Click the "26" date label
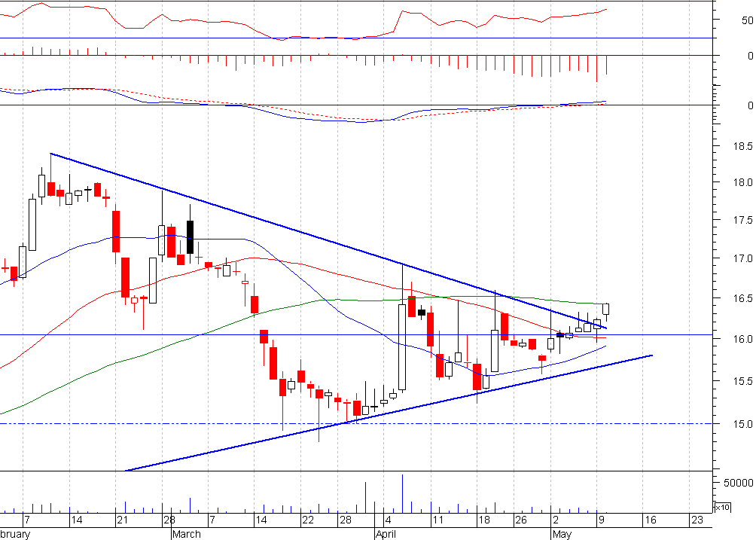The width and height of the screenshot is (756, 540). [521, 520]
